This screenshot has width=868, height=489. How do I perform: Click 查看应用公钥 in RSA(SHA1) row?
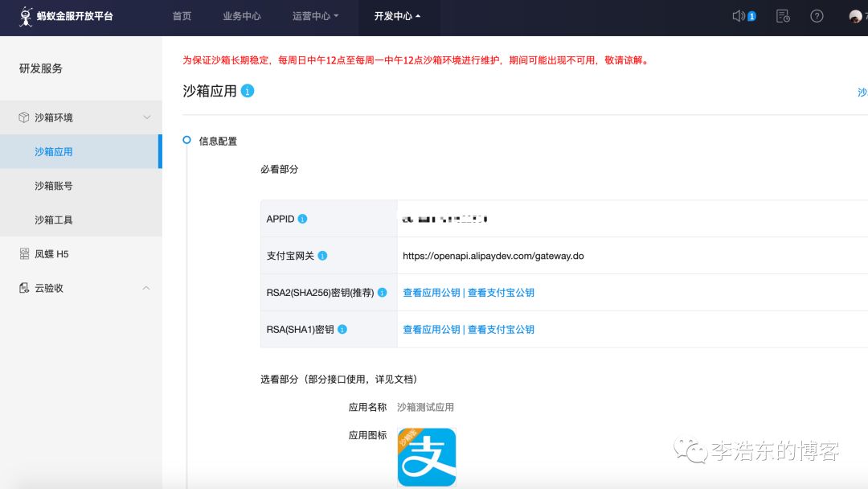pyautogui.click(x=432, y=329)
